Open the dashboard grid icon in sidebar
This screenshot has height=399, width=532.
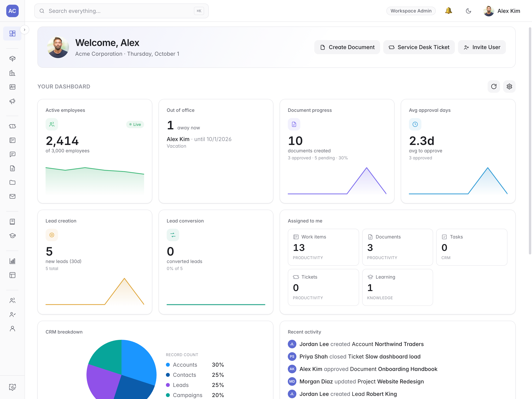click(x=12, y=34)
